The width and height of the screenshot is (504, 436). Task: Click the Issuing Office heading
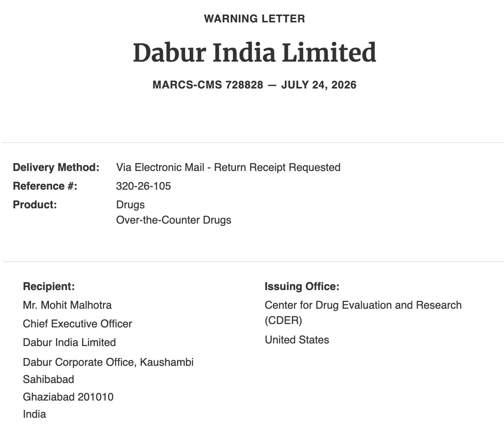[x=302, y=286]
